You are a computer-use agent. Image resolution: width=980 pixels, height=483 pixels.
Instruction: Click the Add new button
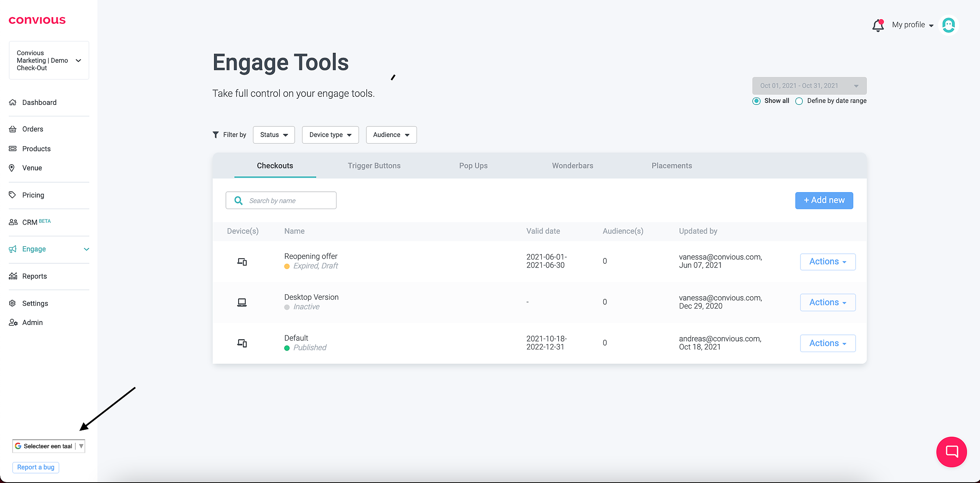click(x=824, y=200)
